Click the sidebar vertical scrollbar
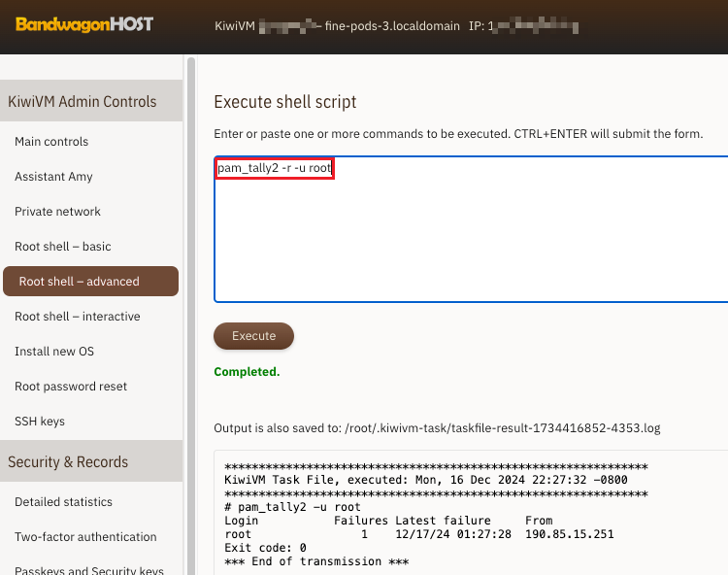728x575 pixels. click(x=190, y=291)
